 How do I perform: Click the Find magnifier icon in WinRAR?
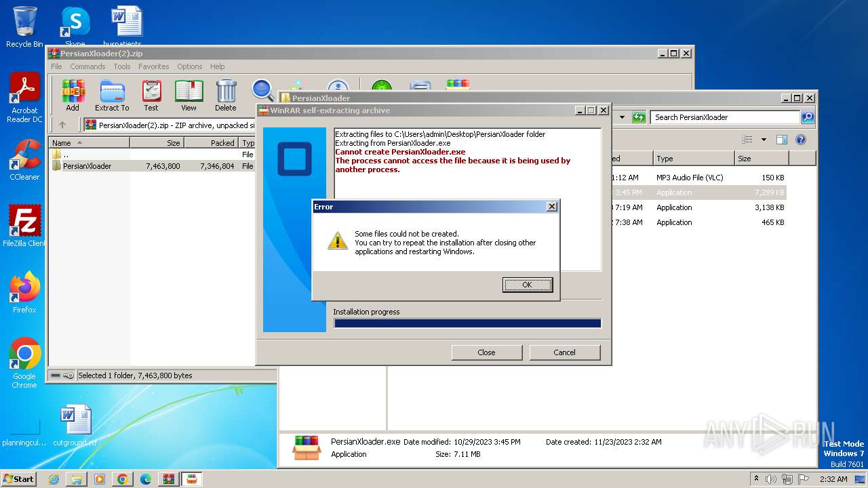point(262,90)
